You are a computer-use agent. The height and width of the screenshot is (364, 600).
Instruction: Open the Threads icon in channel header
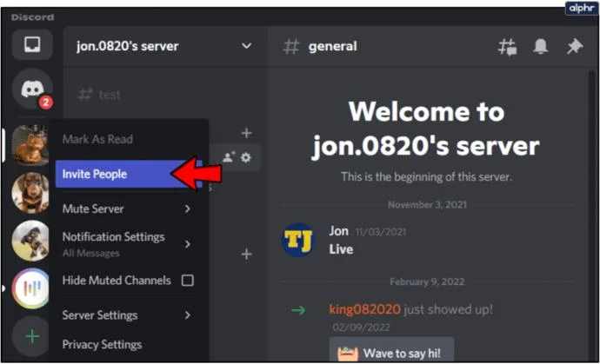[508, 47]
